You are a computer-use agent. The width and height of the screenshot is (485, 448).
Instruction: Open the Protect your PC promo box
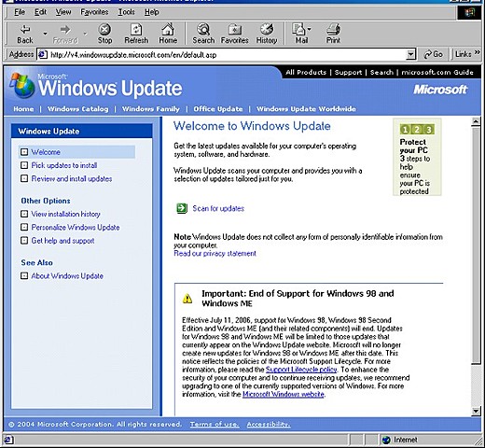(417, 157)
